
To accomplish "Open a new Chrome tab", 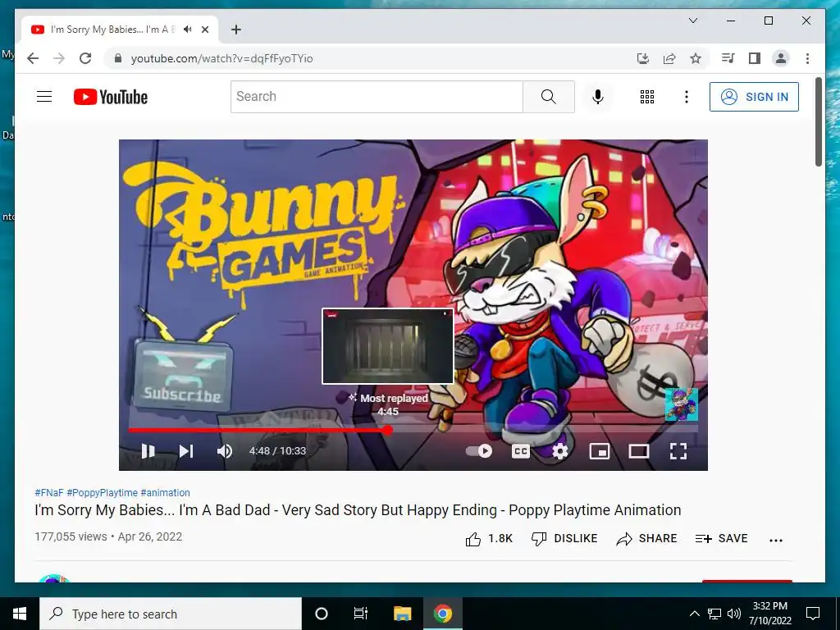I will [x=235, y=30].
